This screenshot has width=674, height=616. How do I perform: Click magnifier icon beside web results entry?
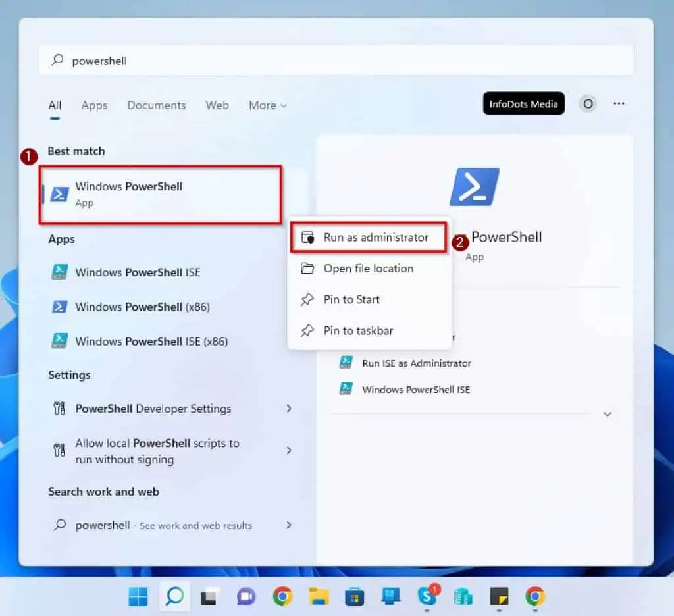click(60, 525)
